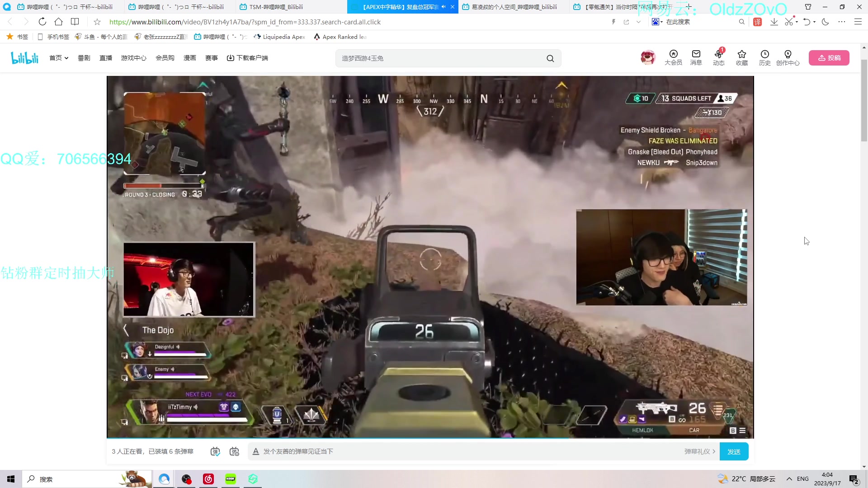Open the NetEase Cloud Music taskbar icon
Screen dimensions: 868x488
208,479
